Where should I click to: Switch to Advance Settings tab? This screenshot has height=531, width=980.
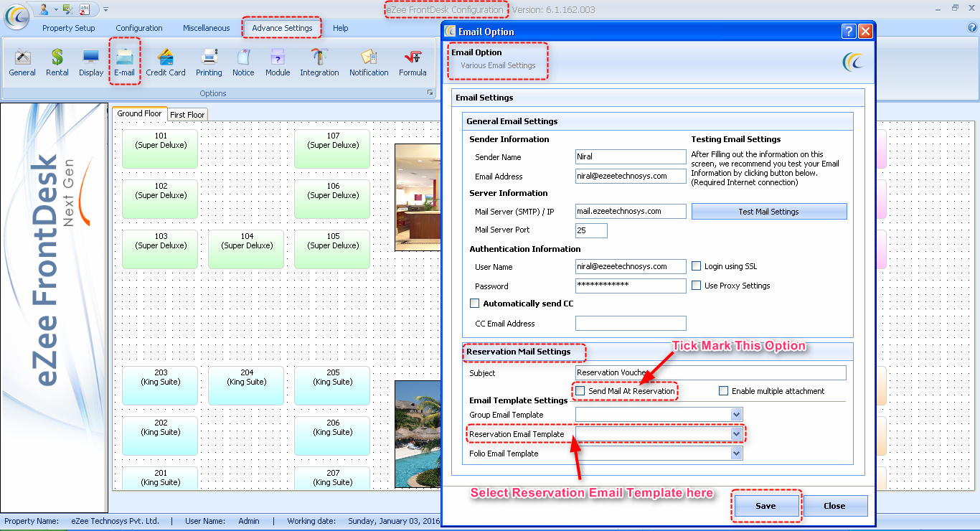(x=282, y=28)
